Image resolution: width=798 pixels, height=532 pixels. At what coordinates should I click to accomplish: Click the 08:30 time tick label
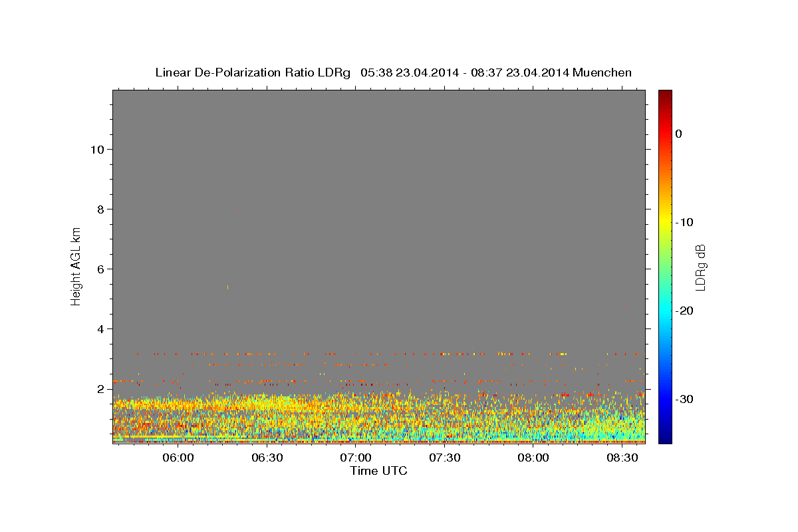[x=622, y=458]
